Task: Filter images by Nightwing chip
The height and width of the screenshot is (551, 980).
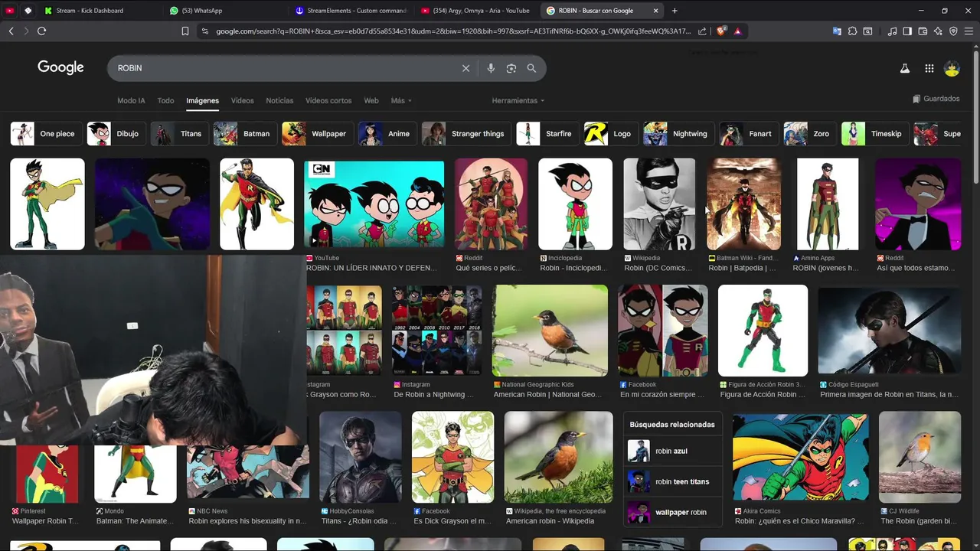Action: point(678,134)
